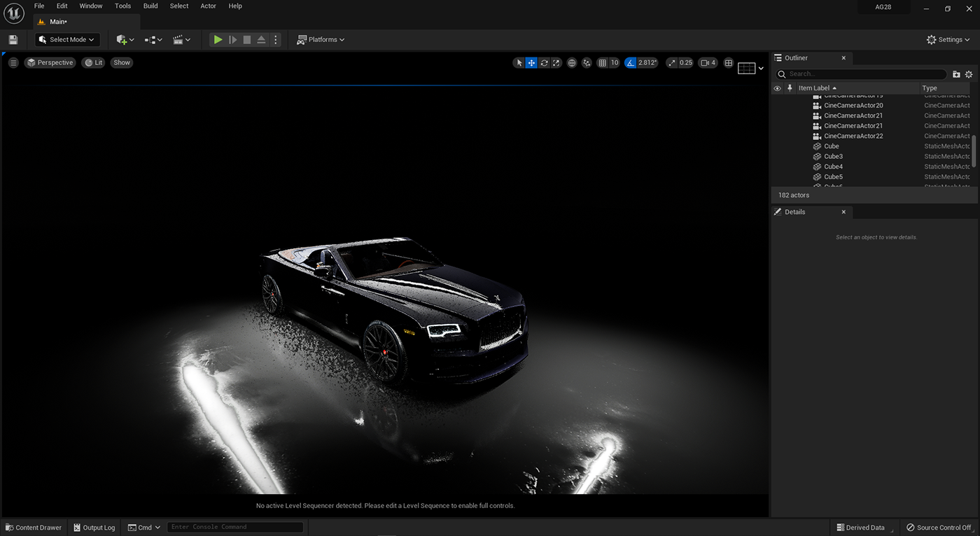980x536 pixels.
Task: Select the Scale tool in the viewport toolbar
Action: (556, 62)
